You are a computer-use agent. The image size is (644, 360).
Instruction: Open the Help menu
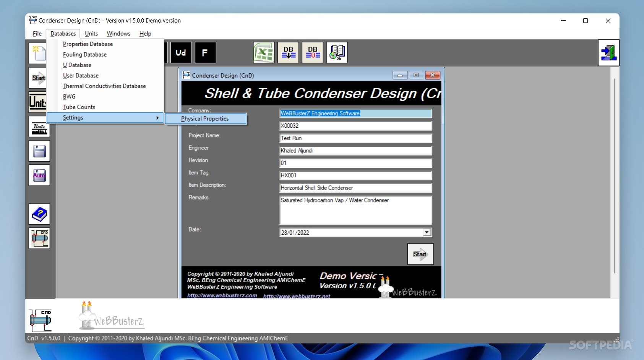[145, 34]
